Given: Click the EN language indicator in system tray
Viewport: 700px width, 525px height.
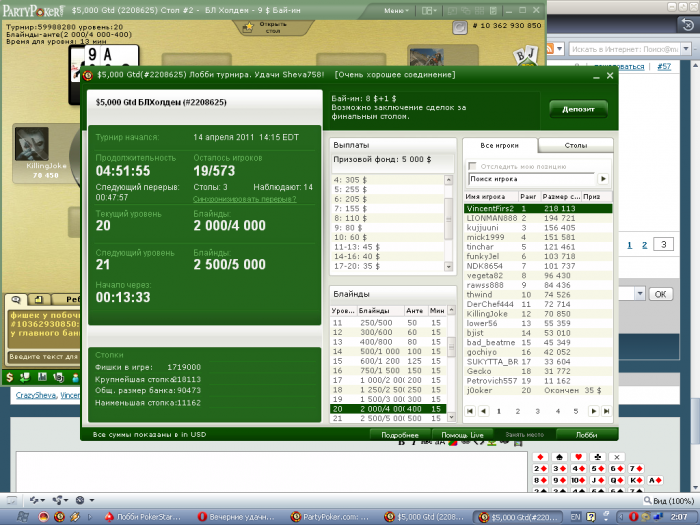Looking at the screenshot, I should click(x=576, y=517).
